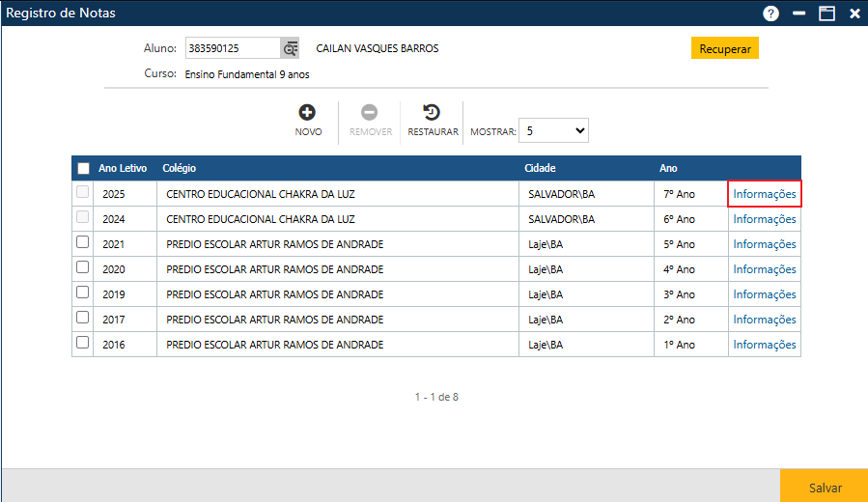Click the Aluno number input field
The height and width of the screenshot is (502, 868).
[x=233, y=48]
